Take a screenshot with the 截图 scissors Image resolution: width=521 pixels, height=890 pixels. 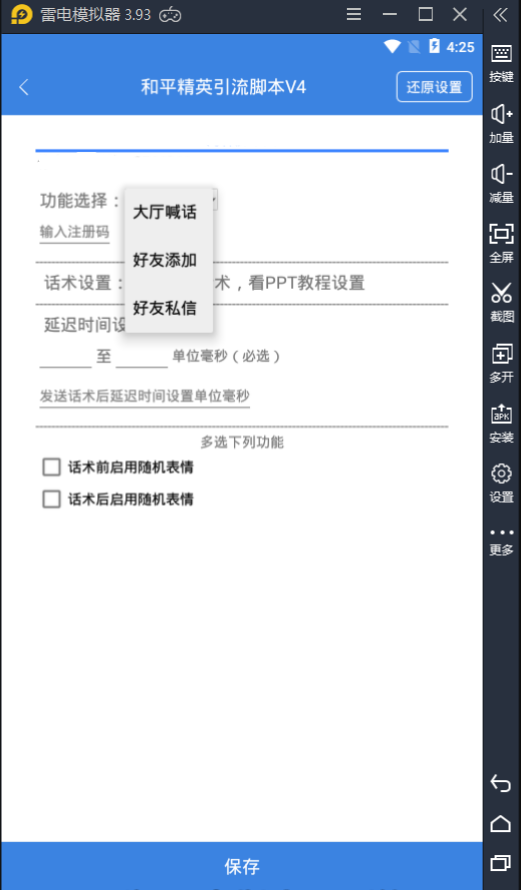501,303
